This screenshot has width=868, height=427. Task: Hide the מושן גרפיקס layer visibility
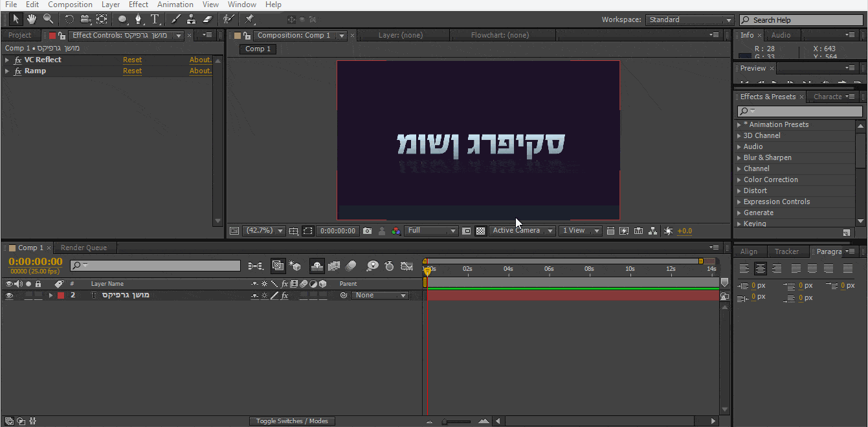pyautogui.click(x=9, y=295)
